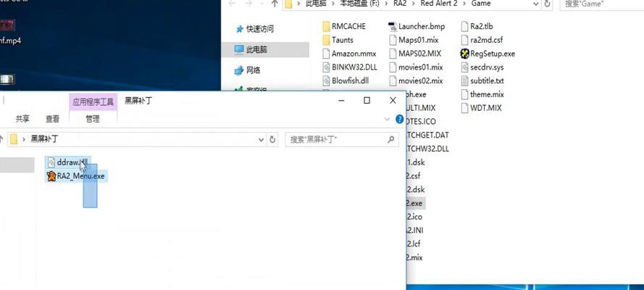The width and height of the screenshot is (644, 290).
Task: Navigate to 此电脑 in Game breadcrumb
Action: [x=316, y=4]
